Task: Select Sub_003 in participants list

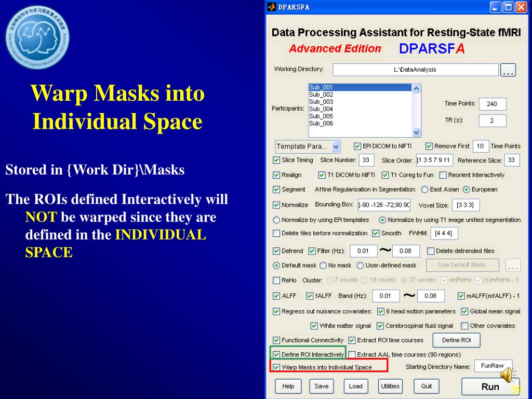Action: click(x=361, y=101)
